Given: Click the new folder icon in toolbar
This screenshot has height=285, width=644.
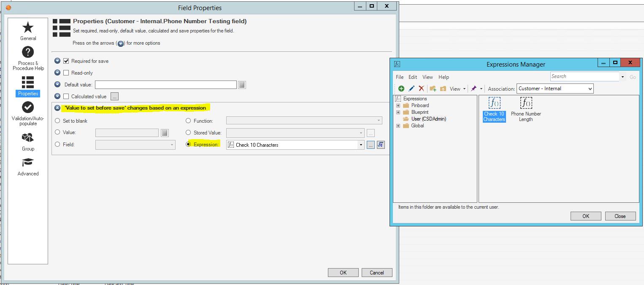Looking at the screenshot, I should click(x=433, y=89).
